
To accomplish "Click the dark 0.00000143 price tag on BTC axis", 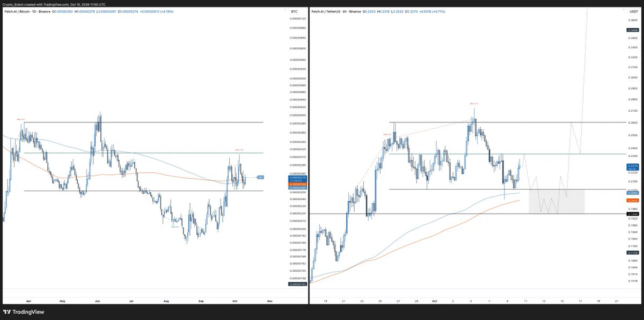I will 298,284.
